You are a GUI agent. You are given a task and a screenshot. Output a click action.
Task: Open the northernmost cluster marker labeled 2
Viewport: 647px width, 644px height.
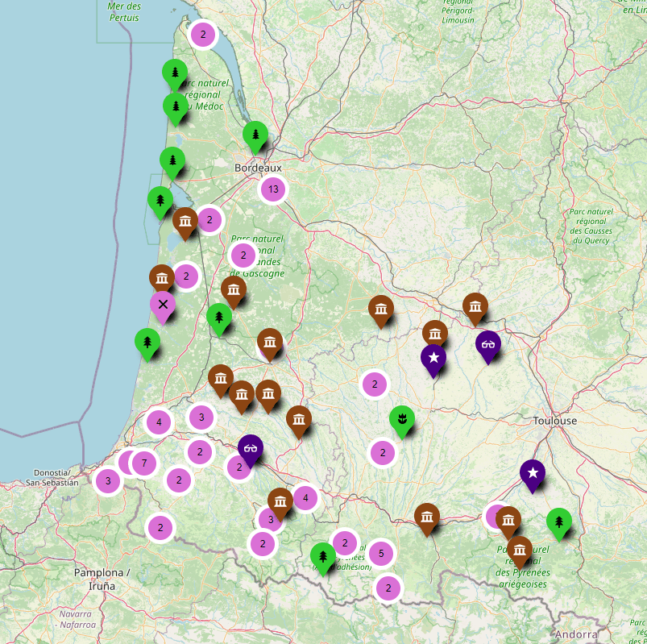pyautogui.click(x=203, y=35)
